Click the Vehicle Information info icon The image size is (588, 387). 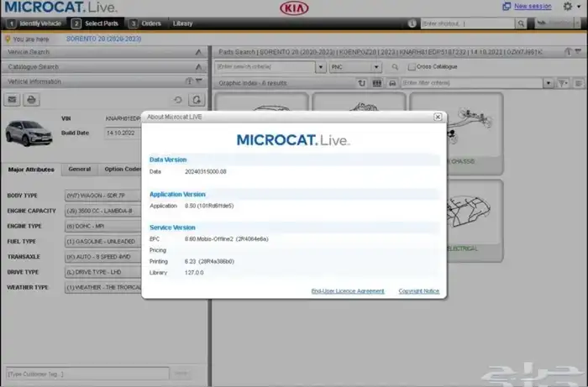[189, 81]
